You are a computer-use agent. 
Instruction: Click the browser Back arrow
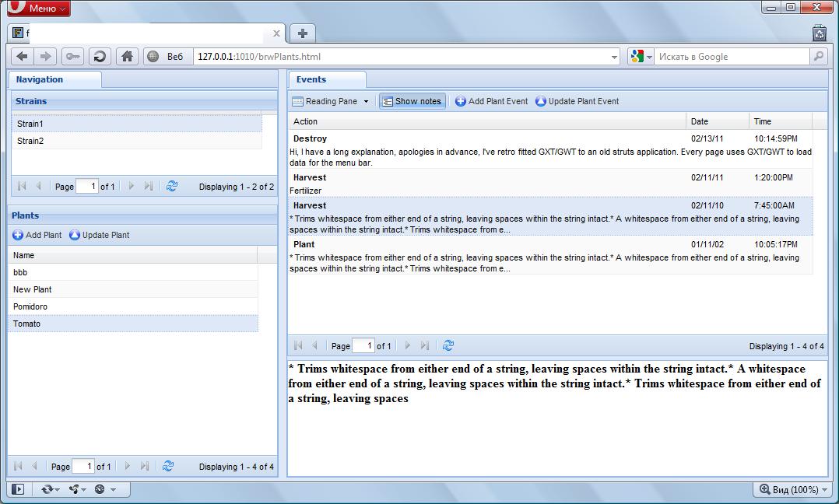[22, 56]
